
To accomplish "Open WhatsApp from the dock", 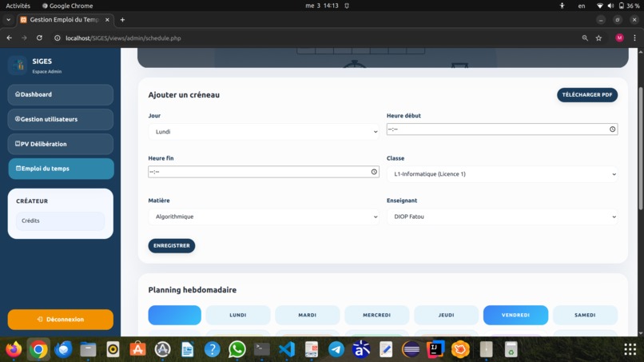I will point(237,350).
